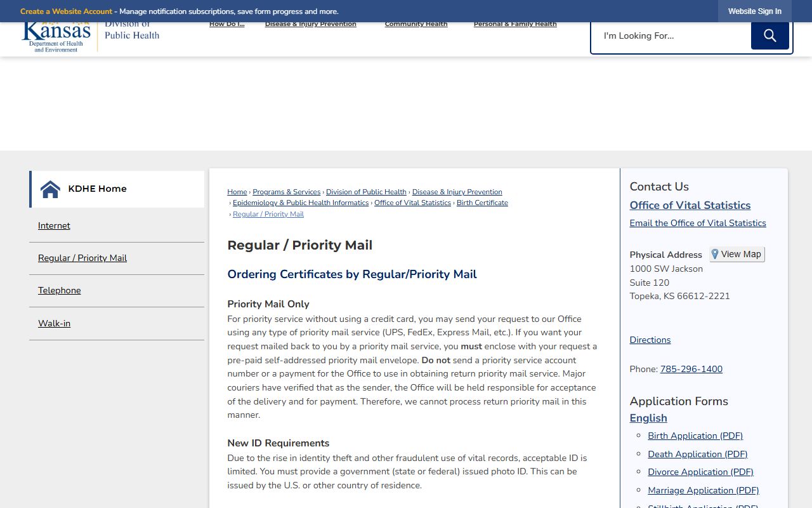Viewport: 812px width, 508px height.
Task: Click the 'Priority Mail Only' subheading
Action: (268, 304)
